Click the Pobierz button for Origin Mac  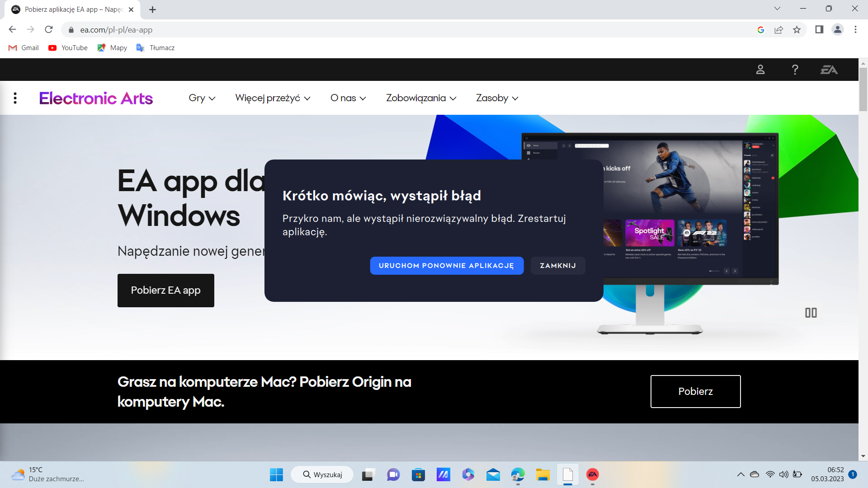(695, 391)
